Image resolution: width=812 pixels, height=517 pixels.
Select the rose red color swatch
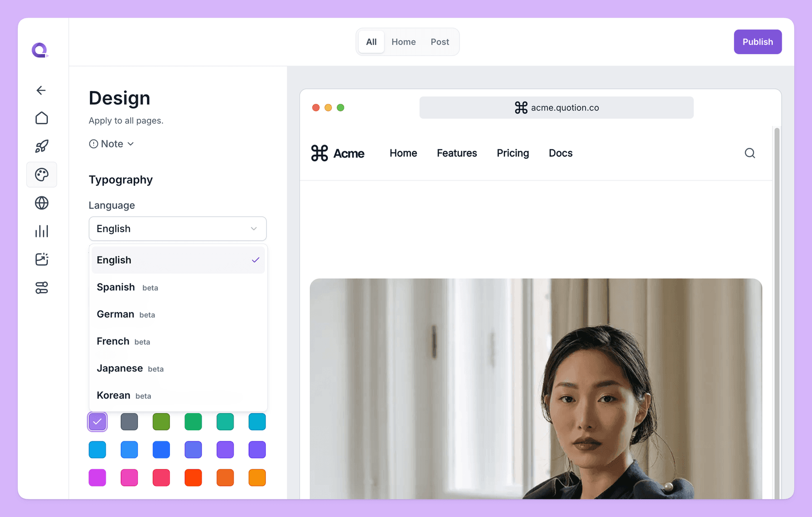pyautogui.click(x=161, y=478)
